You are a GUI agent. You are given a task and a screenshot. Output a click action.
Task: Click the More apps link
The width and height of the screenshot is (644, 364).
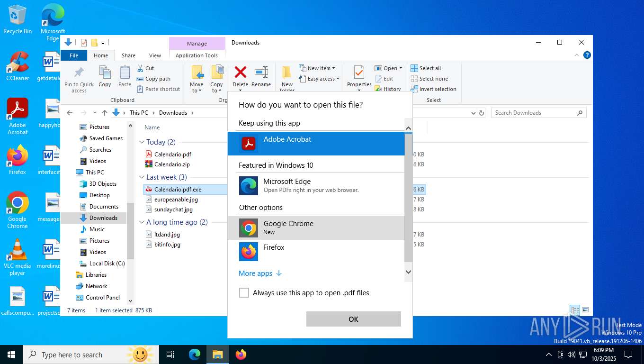point(260,273)
